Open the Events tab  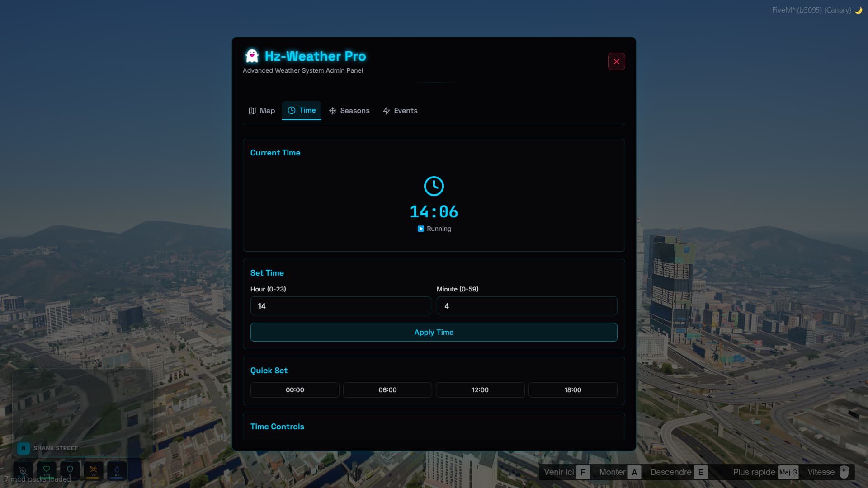click(x=400, y=111)
